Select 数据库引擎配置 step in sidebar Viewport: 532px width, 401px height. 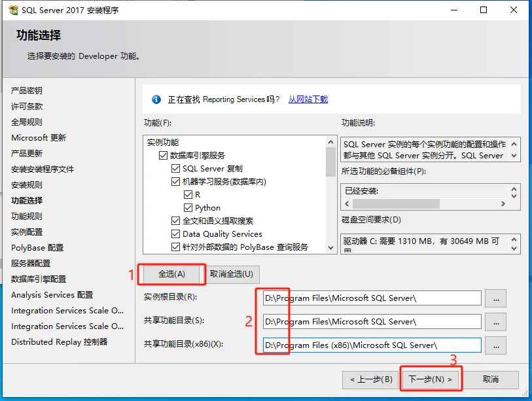39,279
